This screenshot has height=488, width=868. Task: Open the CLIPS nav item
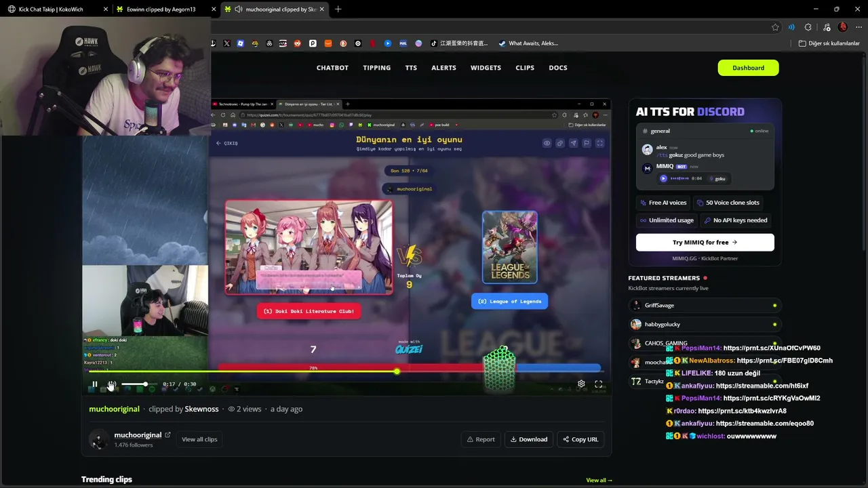point(525,68)
